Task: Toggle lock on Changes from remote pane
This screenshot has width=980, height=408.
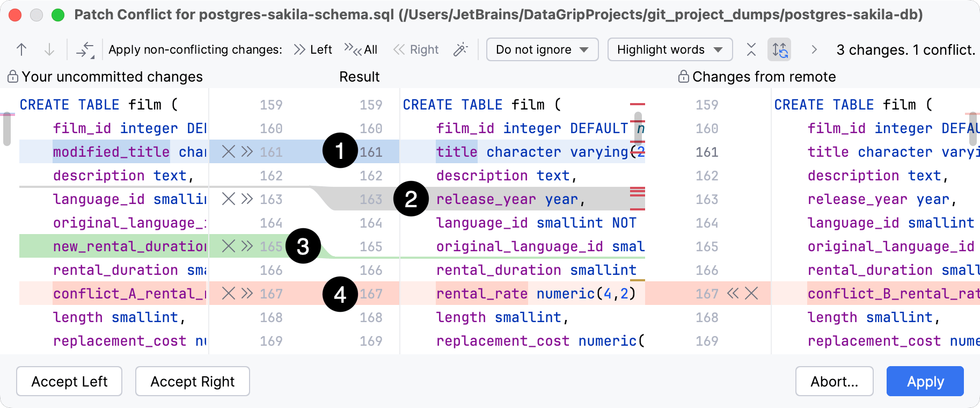Action: pyautogui.click(x=683, y=77)
